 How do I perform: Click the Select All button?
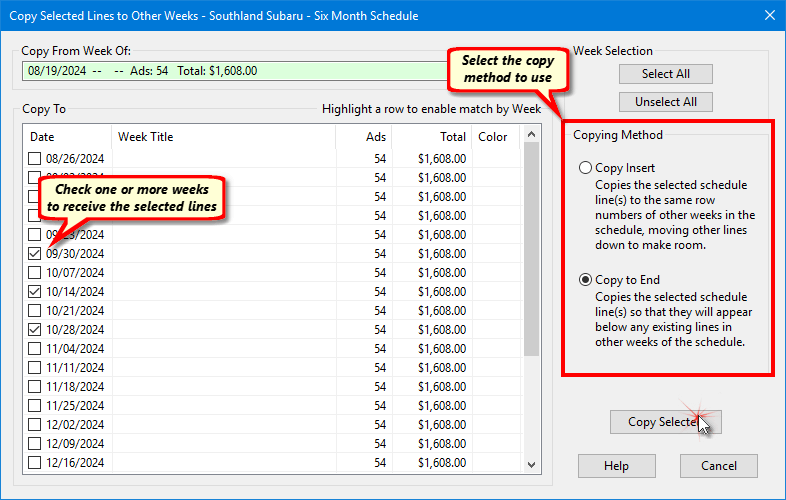click(666, 74)
